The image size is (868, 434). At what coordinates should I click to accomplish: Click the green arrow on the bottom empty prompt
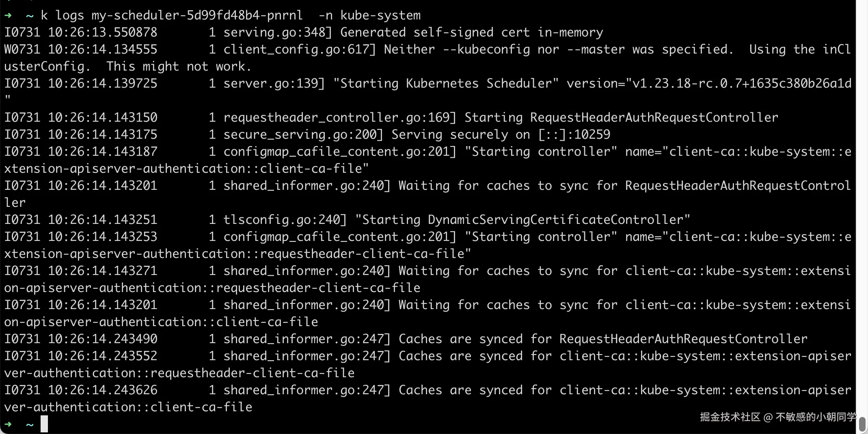(x=8, y=424)
